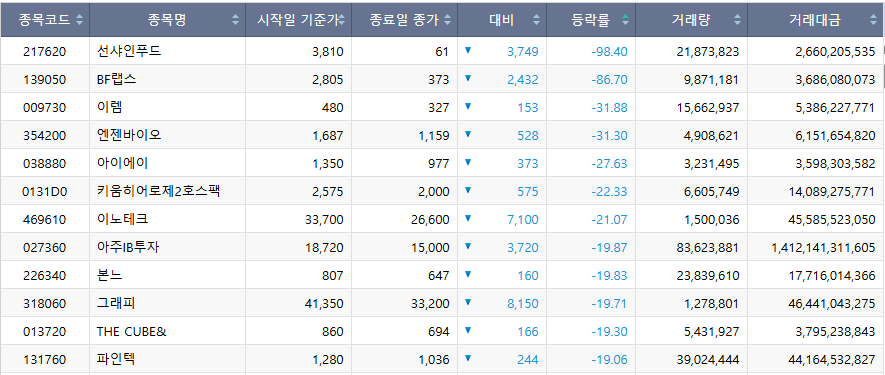
Task: Click the 7,100 difference value
Action: tap(523, 220)
